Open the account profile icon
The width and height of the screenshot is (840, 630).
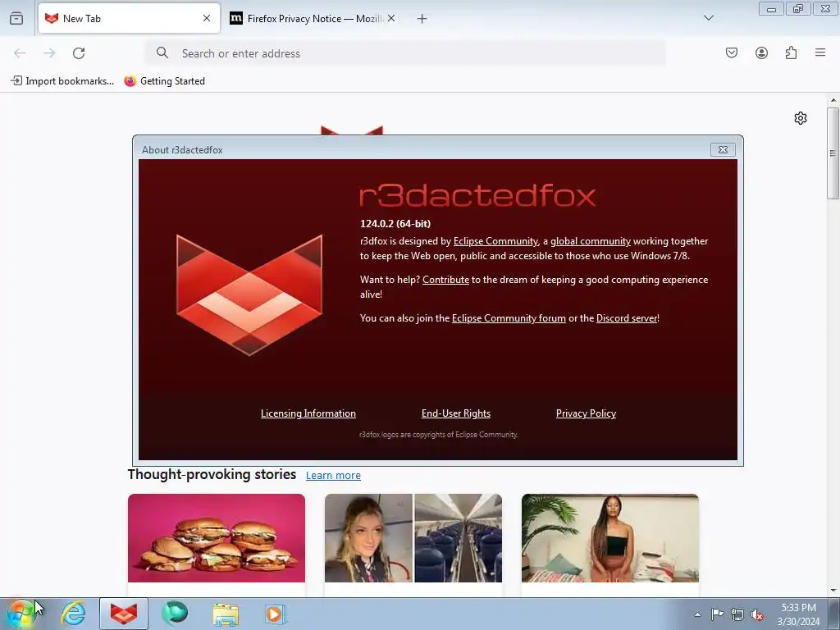click(x=761, y=52)
